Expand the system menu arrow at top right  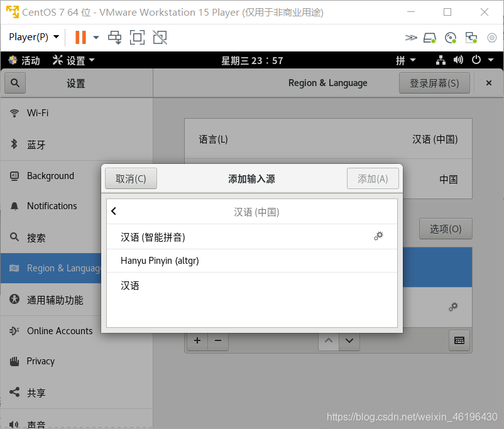point(491,60)
